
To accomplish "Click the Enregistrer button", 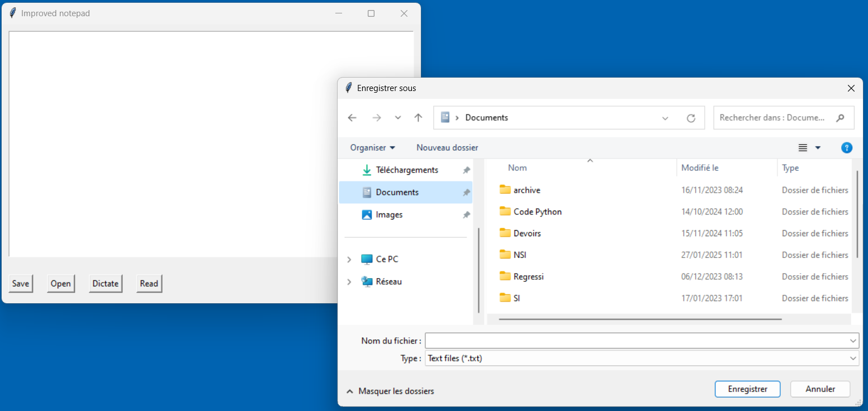I will [x=747, y=389].
